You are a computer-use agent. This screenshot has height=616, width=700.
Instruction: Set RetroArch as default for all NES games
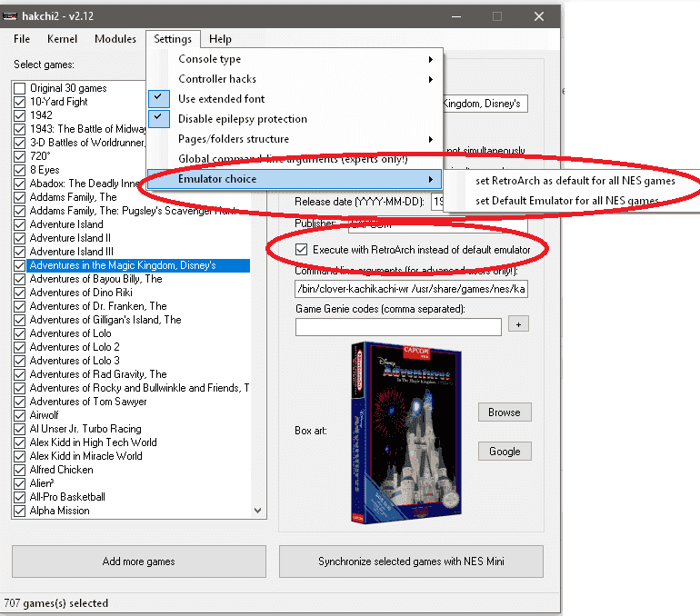[x=575, y=181]
